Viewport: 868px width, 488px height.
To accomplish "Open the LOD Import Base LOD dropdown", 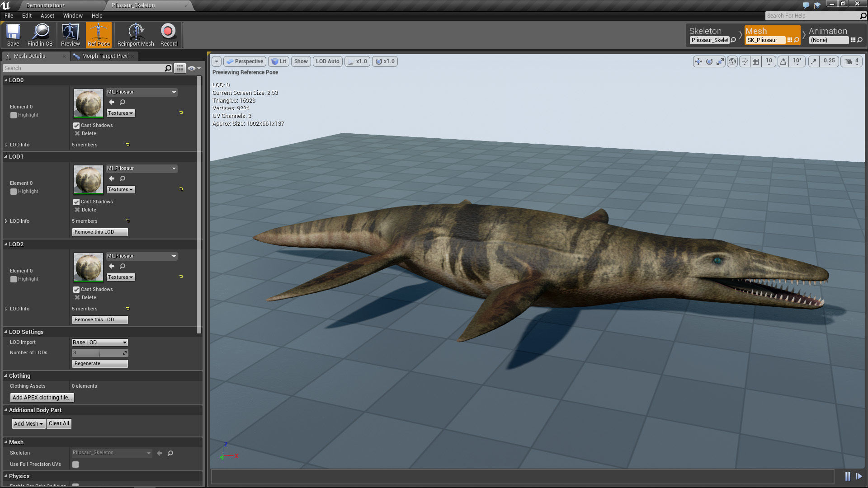I will pyautogui.click(x=100, y=343).
